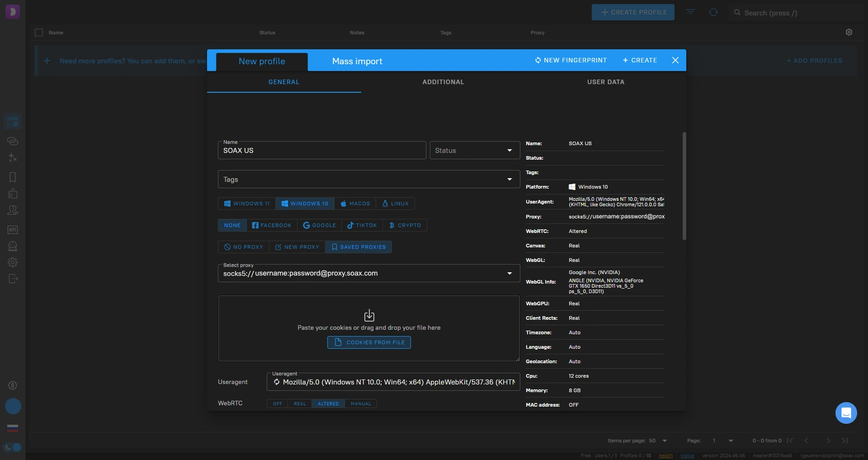
Task: Click the Cookies from file button
Action: pyautogui.click(x=369, y=342)
